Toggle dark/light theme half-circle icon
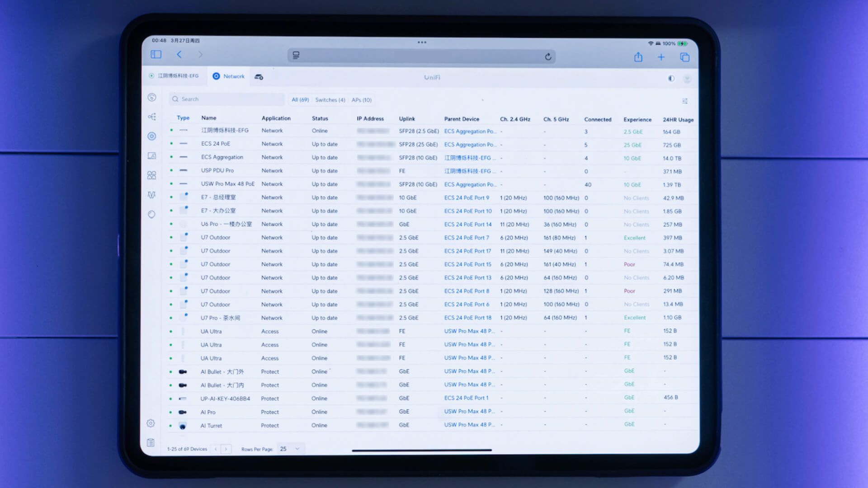868x488 pixels. [x=671, y=79]
